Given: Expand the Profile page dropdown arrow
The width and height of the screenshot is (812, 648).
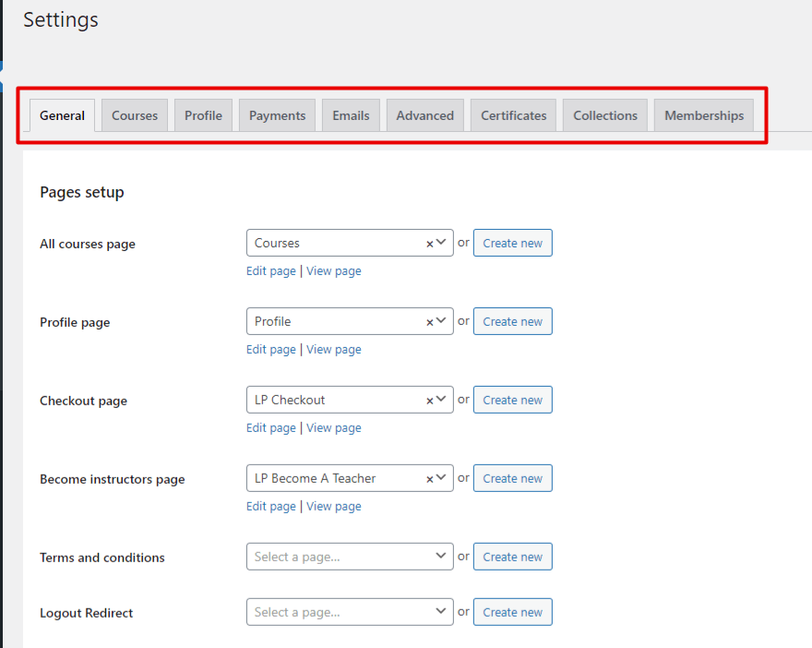Looking at the screenshot, I should click(441, 320).
